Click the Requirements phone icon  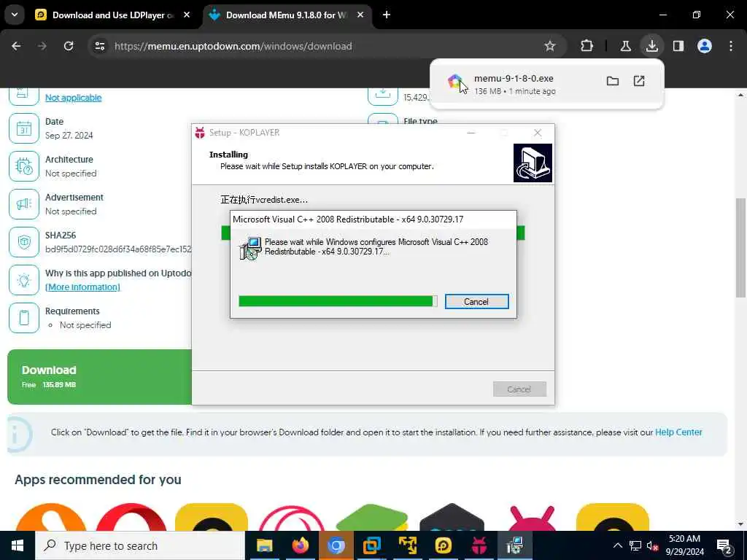point(24,318)
